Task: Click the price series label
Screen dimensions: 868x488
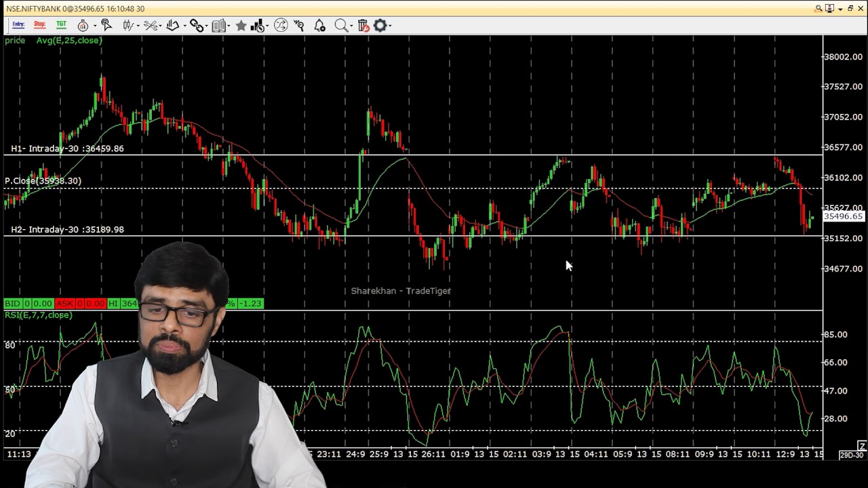Action: (15, 41)
